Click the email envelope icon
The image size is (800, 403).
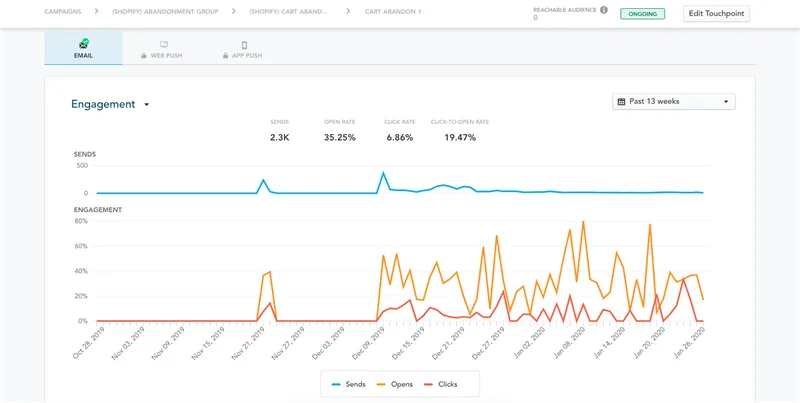point(83,44)
